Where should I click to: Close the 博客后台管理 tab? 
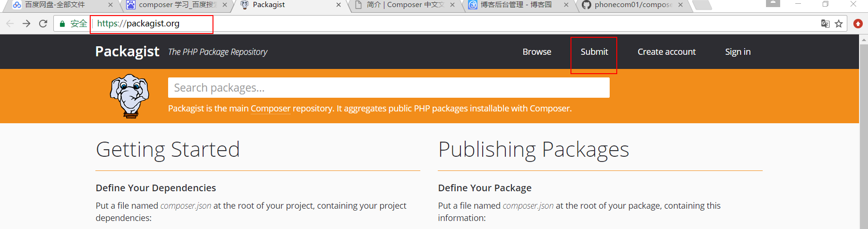pos(566,5)
